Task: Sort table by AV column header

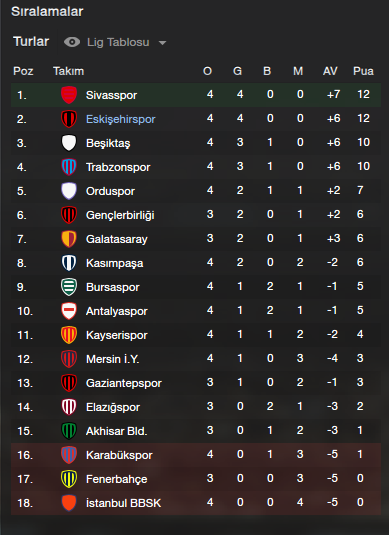Action: coord(330,71)
